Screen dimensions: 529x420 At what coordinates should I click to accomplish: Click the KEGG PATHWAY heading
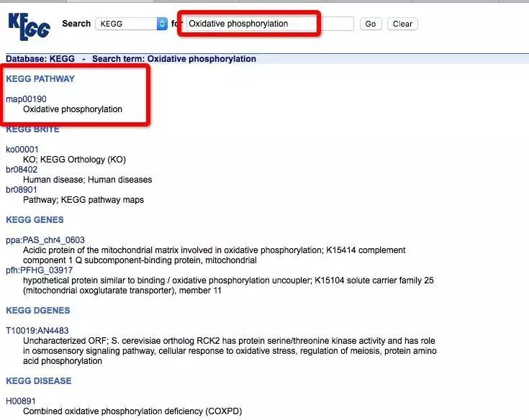tap(40, 79)
